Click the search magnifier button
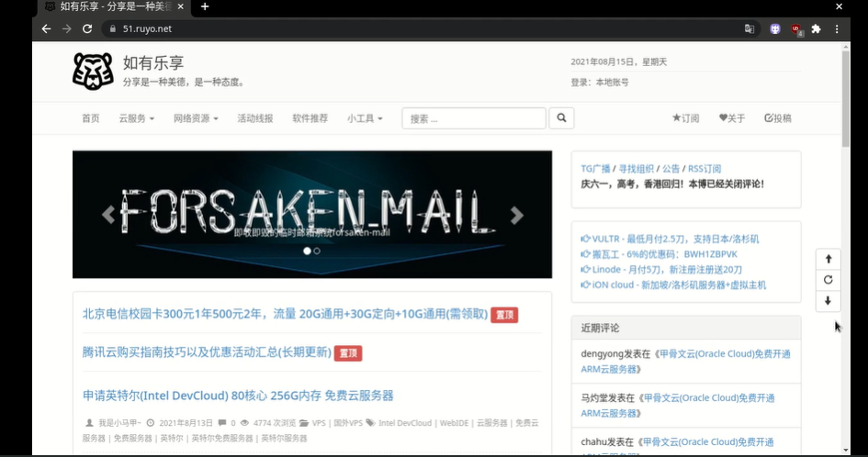This screenshot has height=457, width=868. click(x=560, y=118)
